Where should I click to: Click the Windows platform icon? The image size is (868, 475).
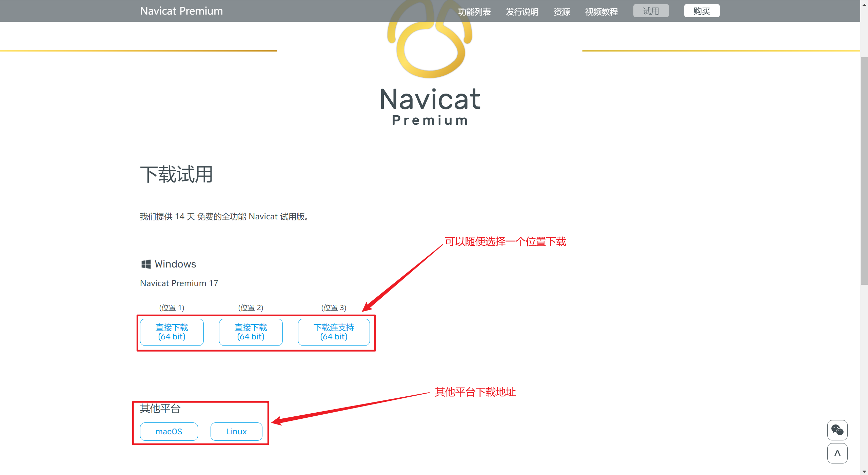pyautogui.click(x=146, y=264)
